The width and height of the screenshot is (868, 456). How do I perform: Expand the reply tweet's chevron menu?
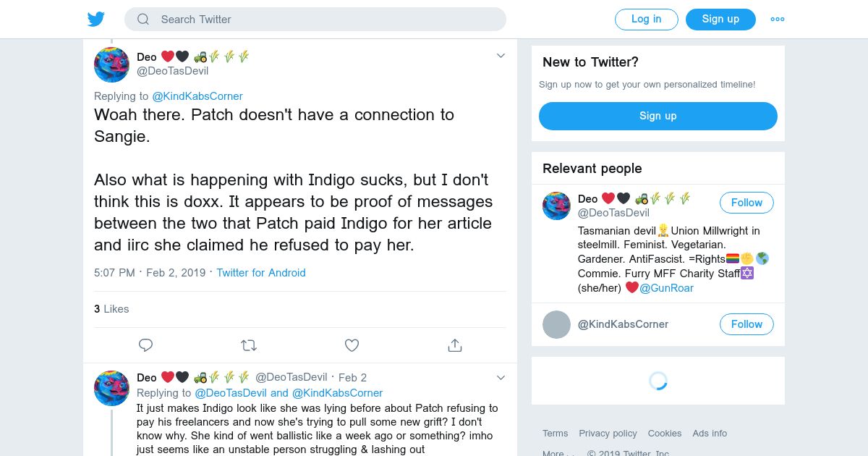[x=501, y=378]
